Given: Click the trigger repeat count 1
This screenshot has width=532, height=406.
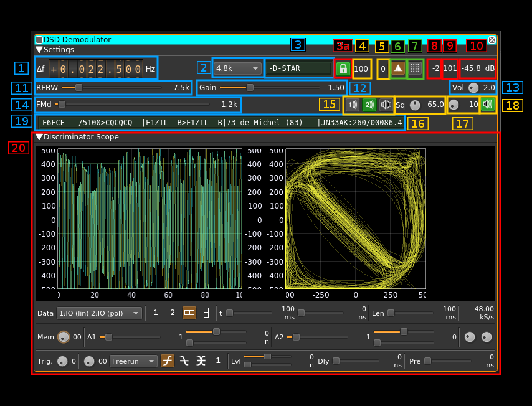Looking at the screenshot, I should click(218, 361).
